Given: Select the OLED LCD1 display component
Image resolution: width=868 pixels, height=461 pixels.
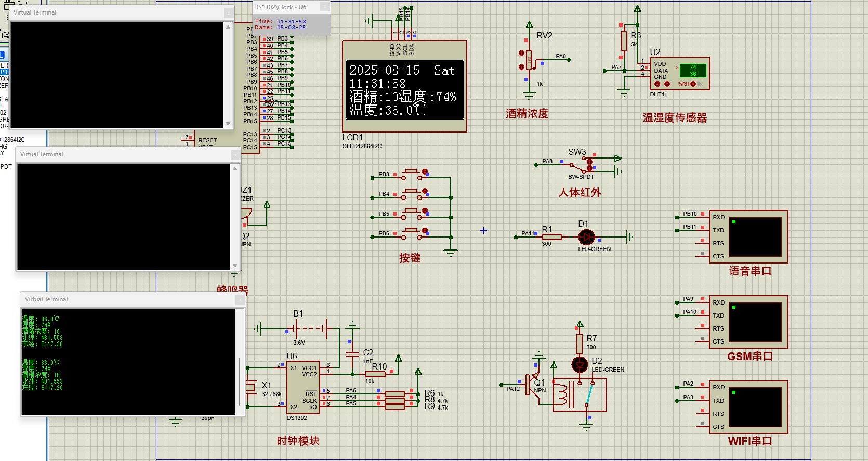Looking at the screenshot, I should pyautogui.click(x=404, y=89).
